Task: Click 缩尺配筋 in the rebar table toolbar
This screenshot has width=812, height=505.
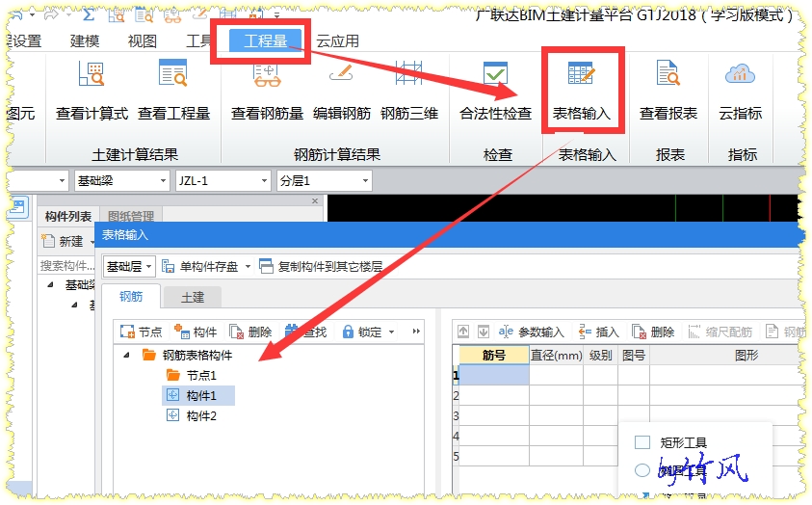Action: point(720,332)
